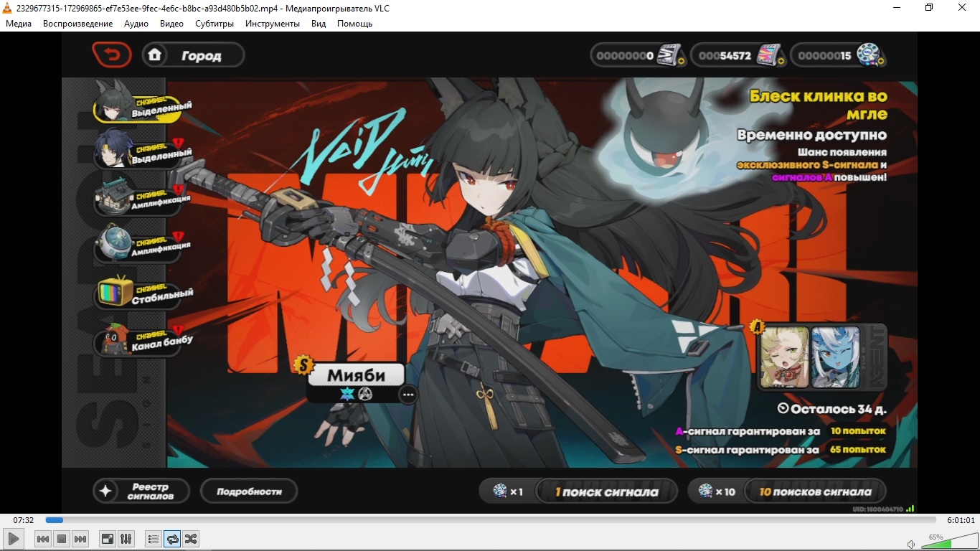Open the Воспроизведение menu

pos(77,24)
